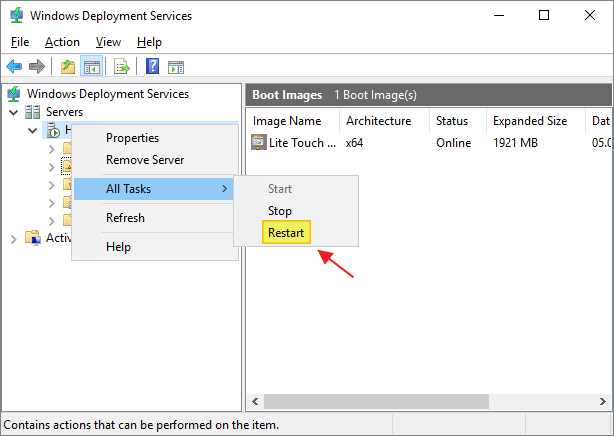Viewport: 614px width, 436px height.
Task: Select Remove Server in context menu
Action: pyautogui.click(x=145, y=160)
